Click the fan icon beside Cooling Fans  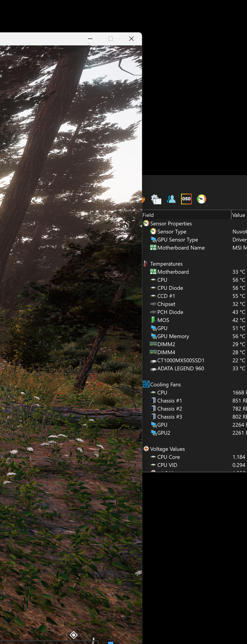click(146, 384)
